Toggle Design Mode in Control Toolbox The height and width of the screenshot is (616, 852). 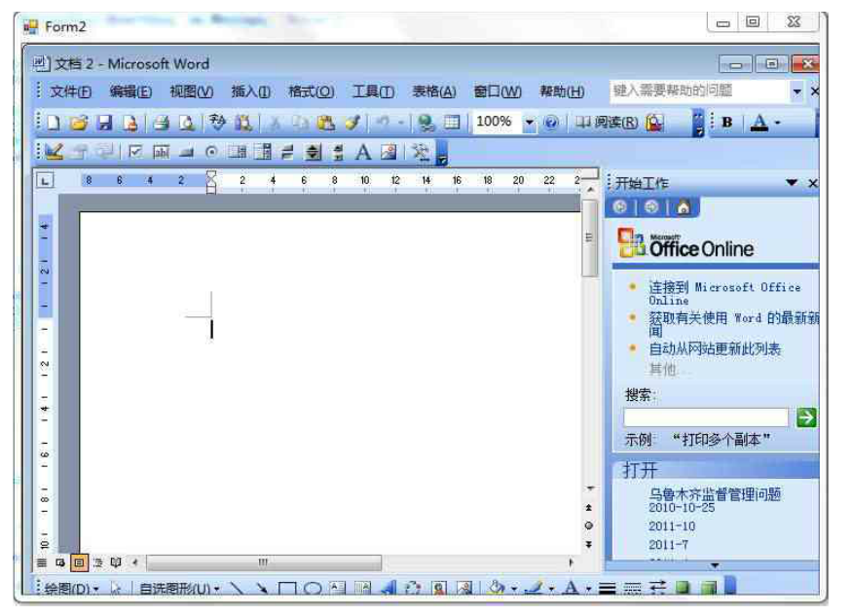click(x=54, y=152)
